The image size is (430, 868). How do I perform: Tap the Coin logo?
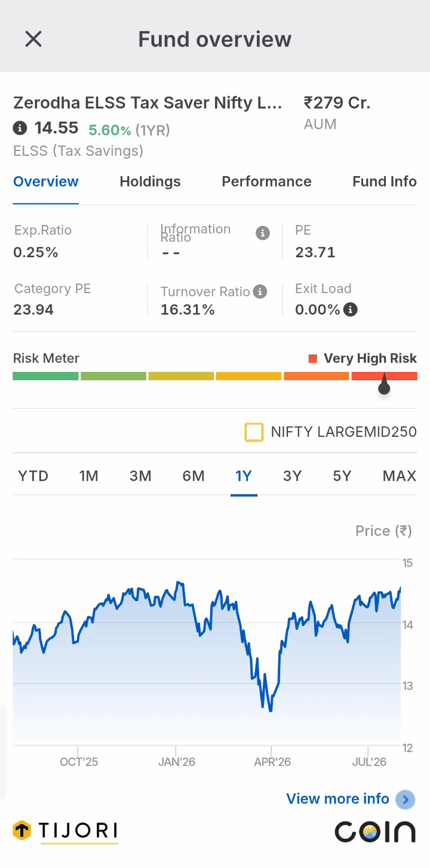[x=374, y=832]
